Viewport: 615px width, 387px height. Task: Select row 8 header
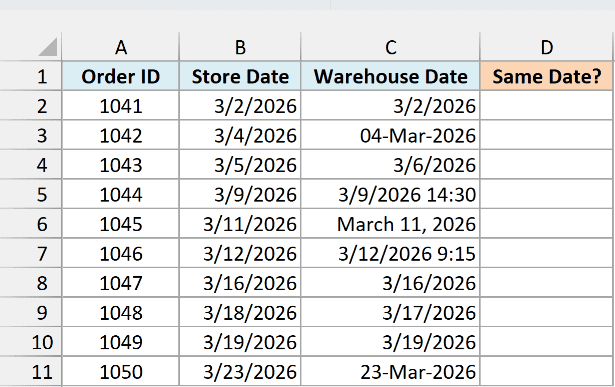[31, 283]
